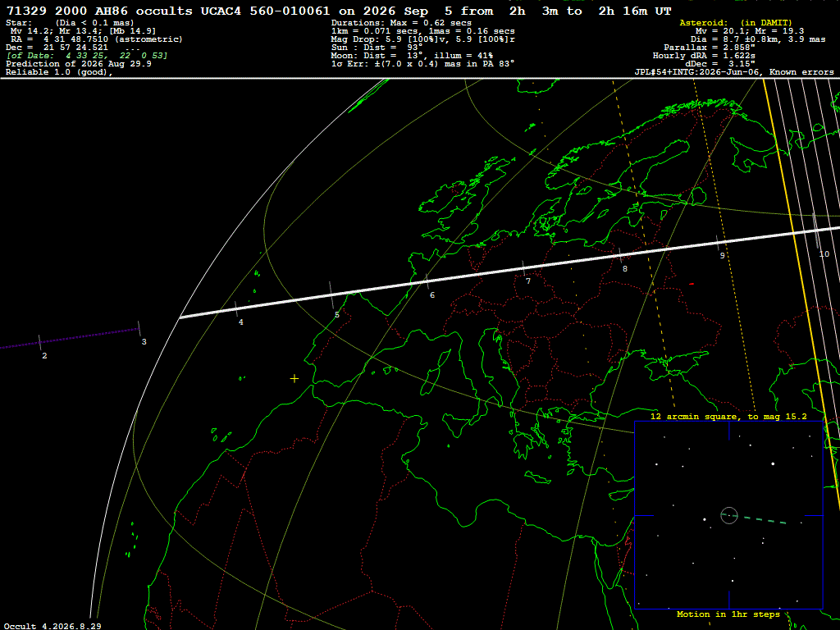Select time tick labeled 7 on path
Screen dimensions: 840x630
click(x=523, y=268)
